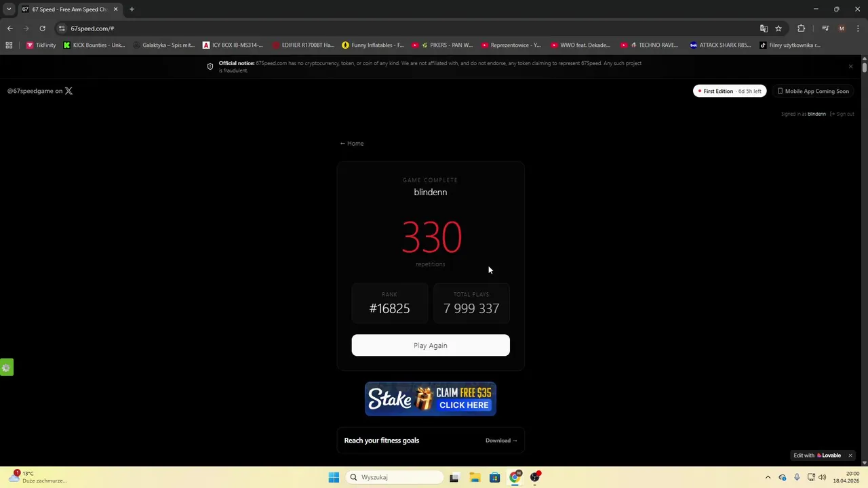Open KICK Bounties bookmark
The image size is (868, 488).
pyautogui.click(x=94, y=45)
